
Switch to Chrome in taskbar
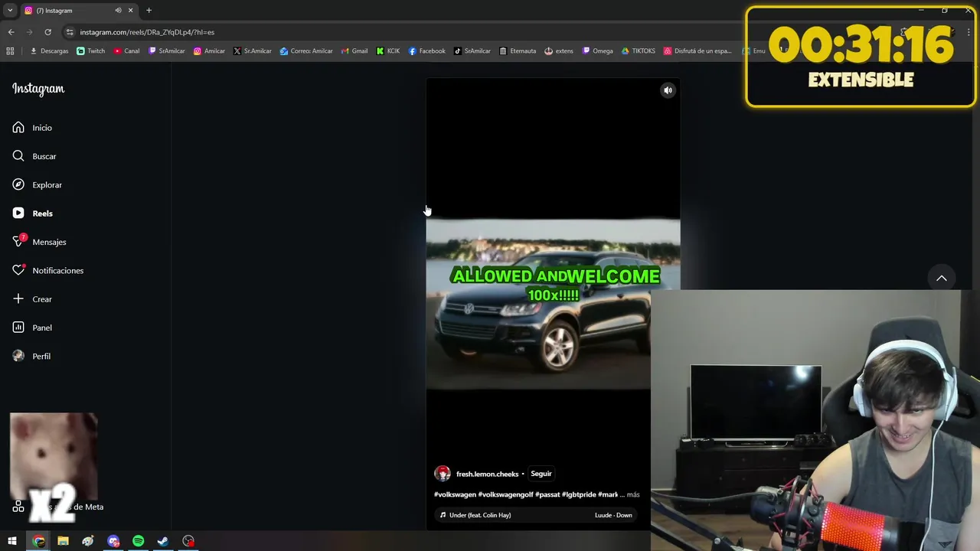tap(38, 541)
